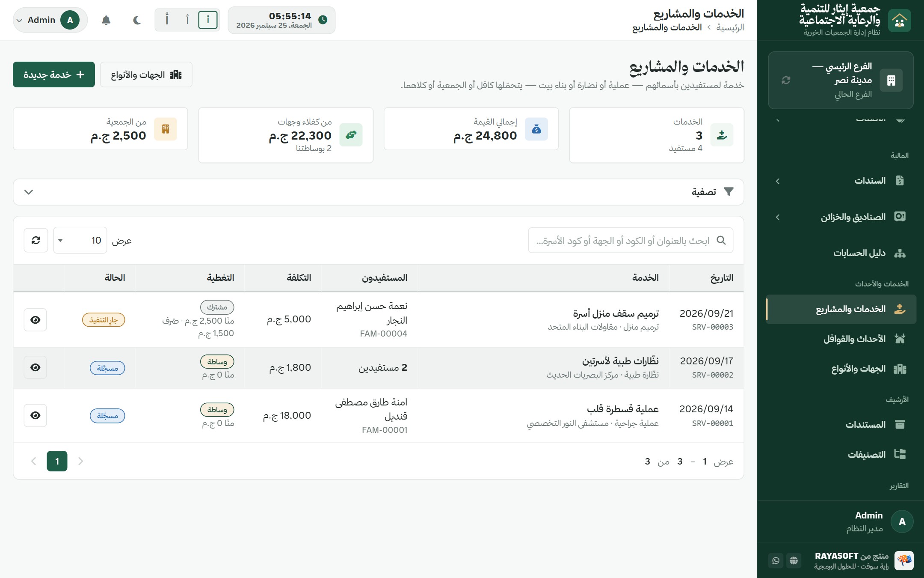Viewport: 924px width, 578px height.
Task: Click the association home logo icon
Action: pyautogui.click(x=899, y=20)
